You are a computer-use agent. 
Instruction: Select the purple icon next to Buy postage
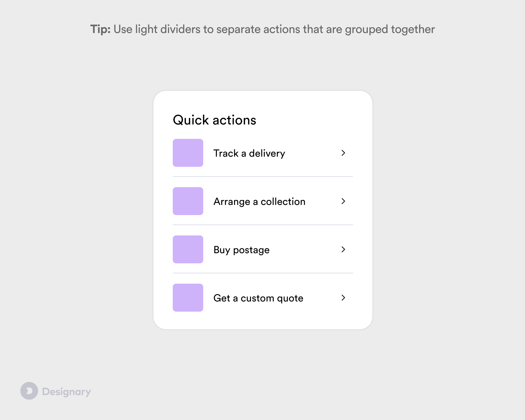(188, 249)
